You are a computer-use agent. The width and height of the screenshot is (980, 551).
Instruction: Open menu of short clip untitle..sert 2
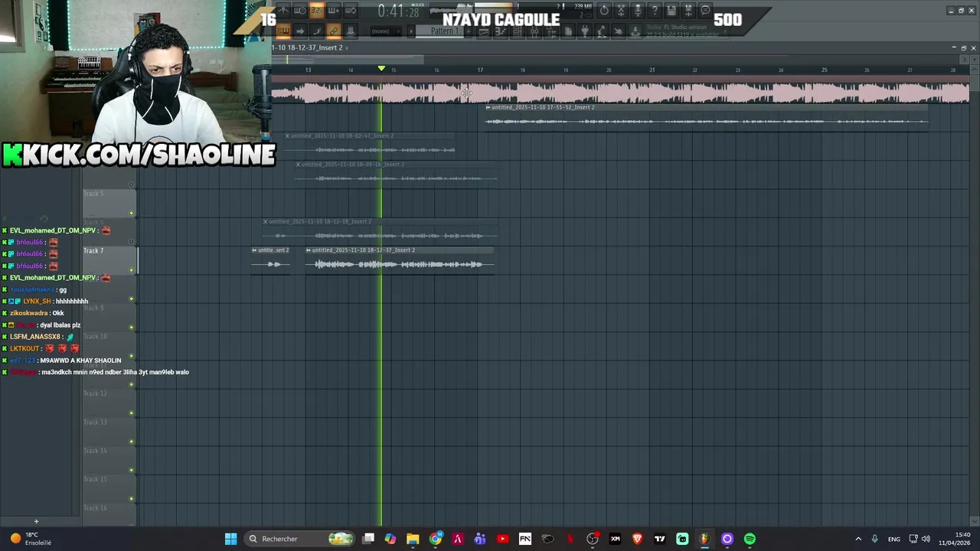click(254, 250)
